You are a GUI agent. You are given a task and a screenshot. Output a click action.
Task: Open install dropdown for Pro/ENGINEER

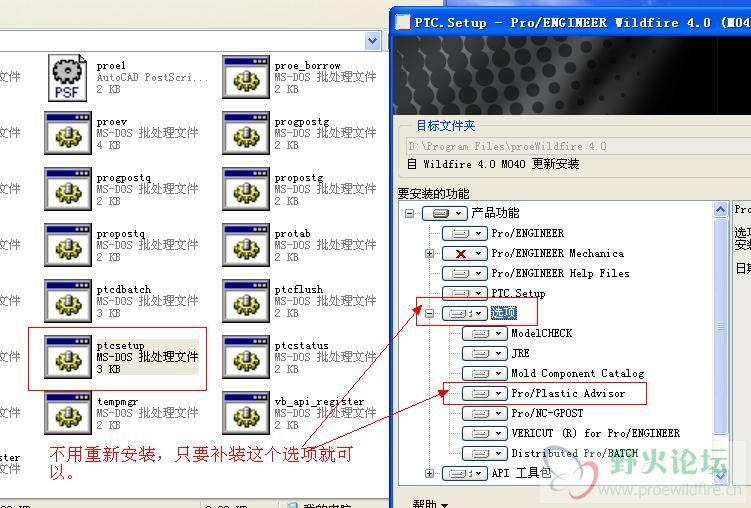coord(465,233)
